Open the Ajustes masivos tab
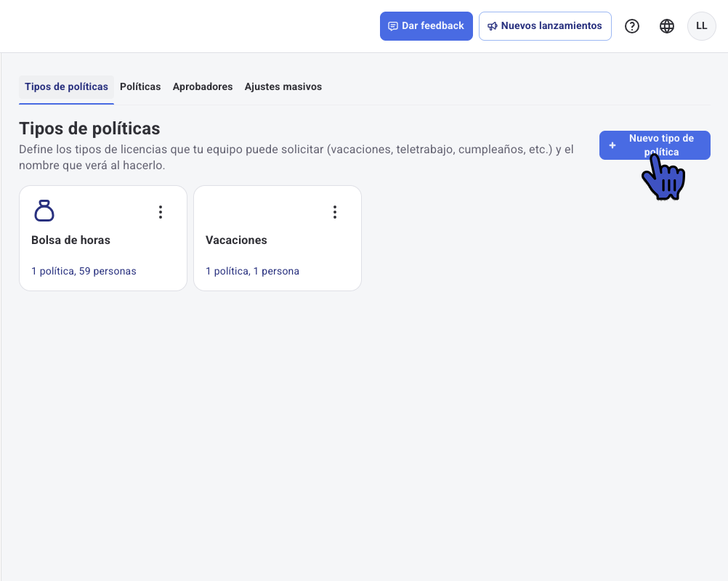This screenshot has width=728, height=581. (x=283, y=86)
